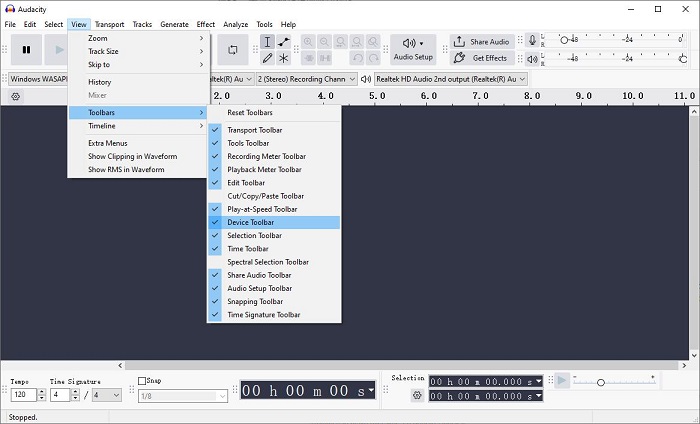Click the Audacity headphones logo in title bar

click(x=10, y=9)
